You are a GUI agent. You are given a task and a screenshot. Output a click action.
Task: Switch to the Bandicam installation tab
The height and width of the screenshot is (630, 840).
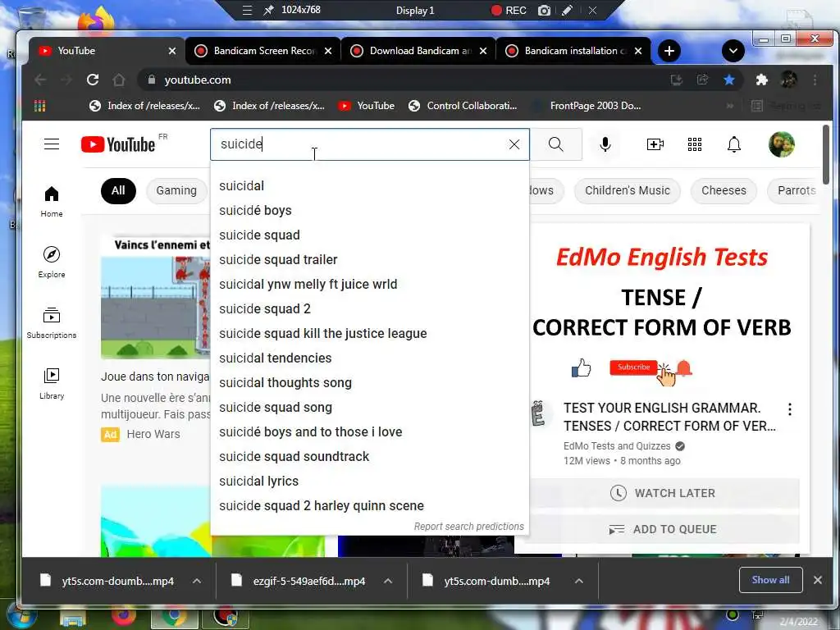tap(572, 51)
